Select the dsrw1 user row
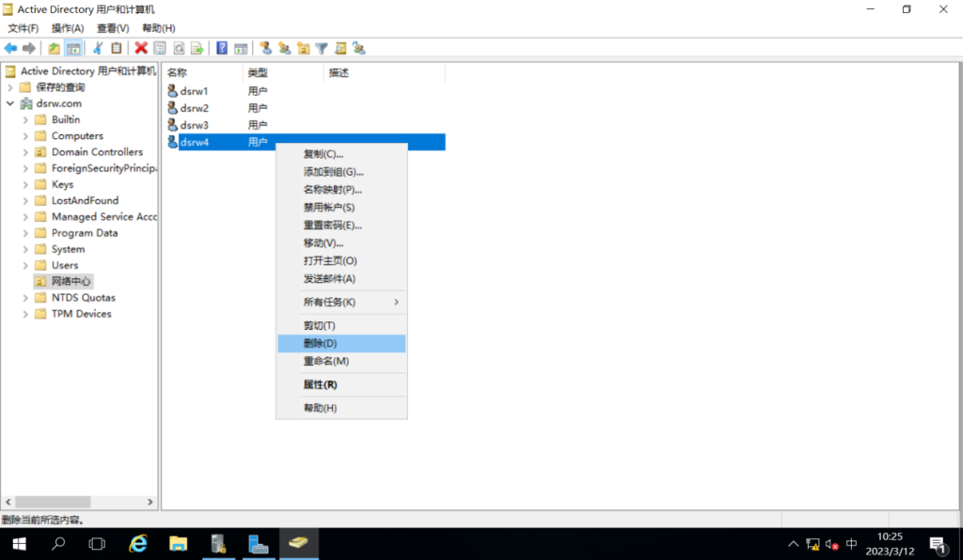 (x=306, y=91)
